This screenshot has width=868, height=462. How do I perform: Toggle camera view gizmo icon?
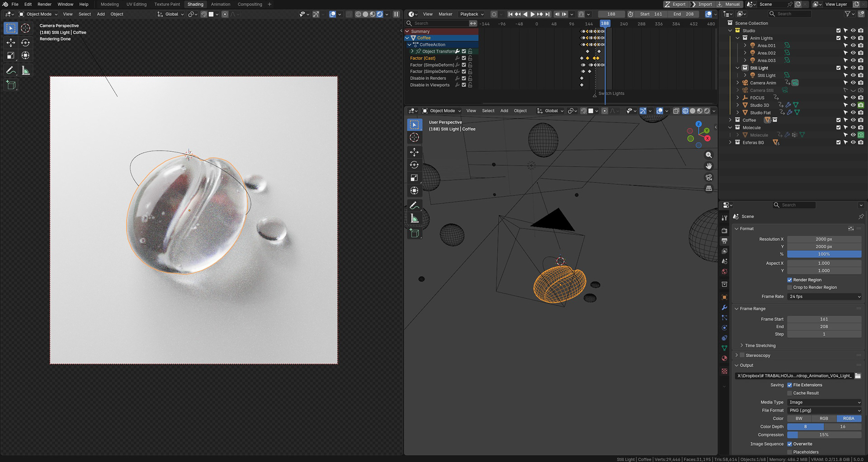[x=708, y=177]
